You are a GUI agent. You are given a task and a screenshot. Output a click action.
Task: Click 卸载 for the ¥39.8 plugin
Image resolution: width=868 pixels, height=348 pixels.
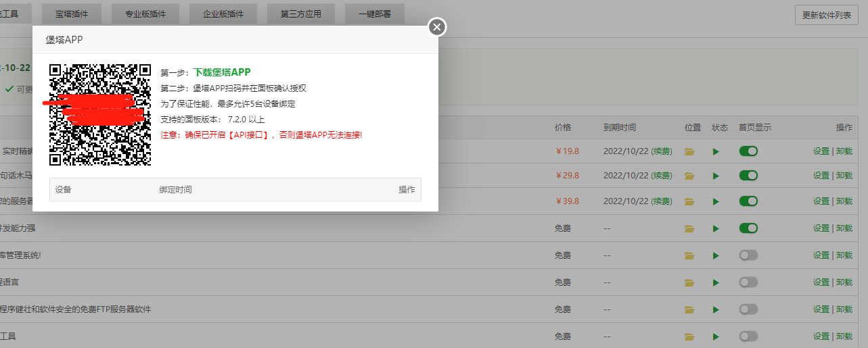pyautogui.click(x=844, y=201)
